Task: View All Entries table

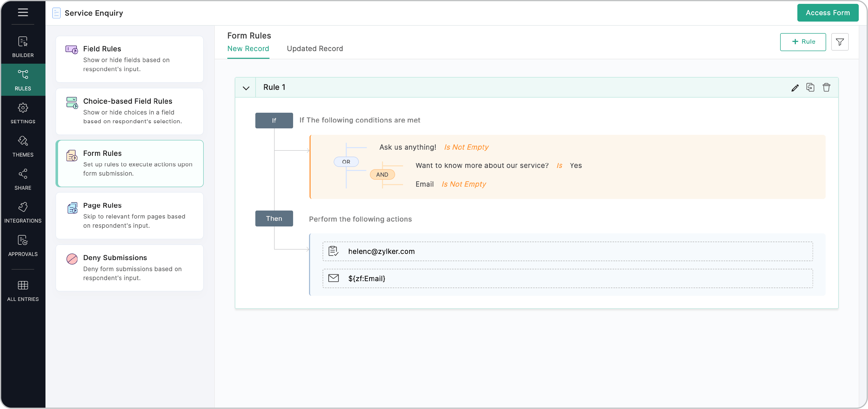Action: click(x=23, y=291)
